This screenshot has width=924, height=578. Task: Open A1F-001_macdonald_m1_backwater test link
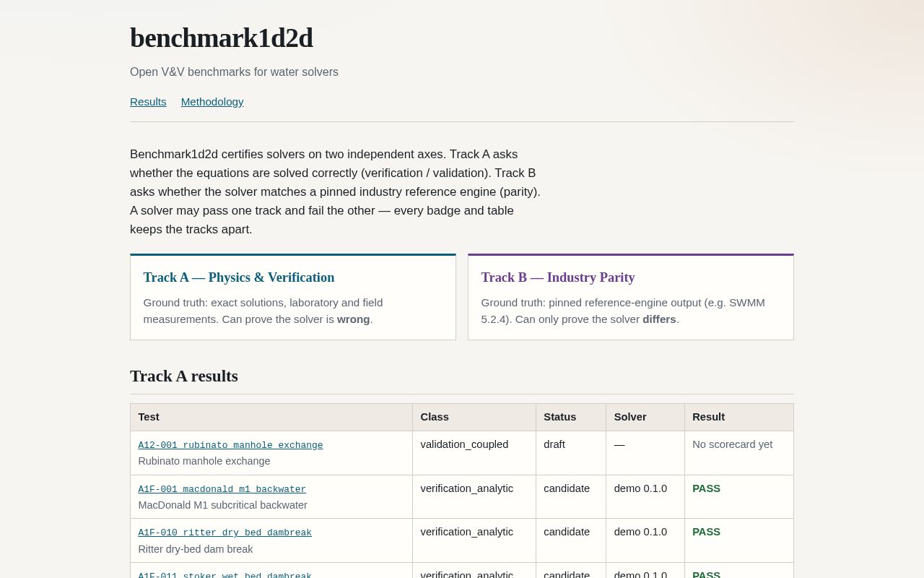tap(222, 489)
